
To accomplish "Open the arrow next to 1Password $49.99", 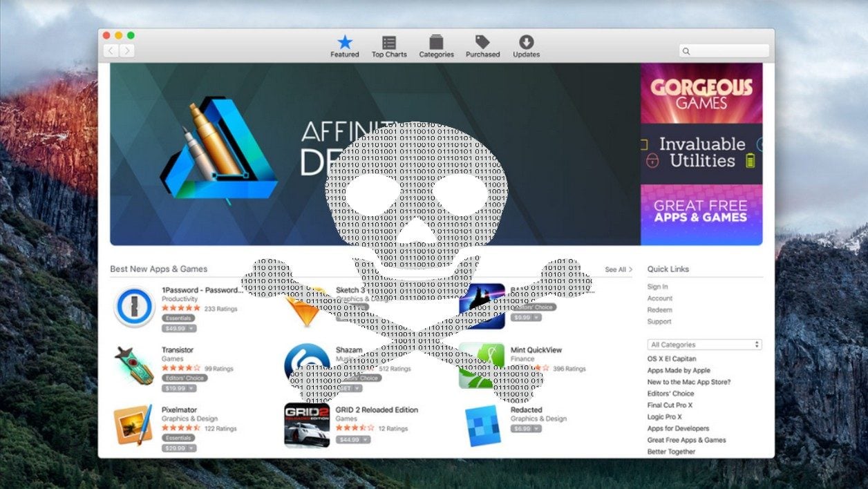I will (x=192, y=329).
